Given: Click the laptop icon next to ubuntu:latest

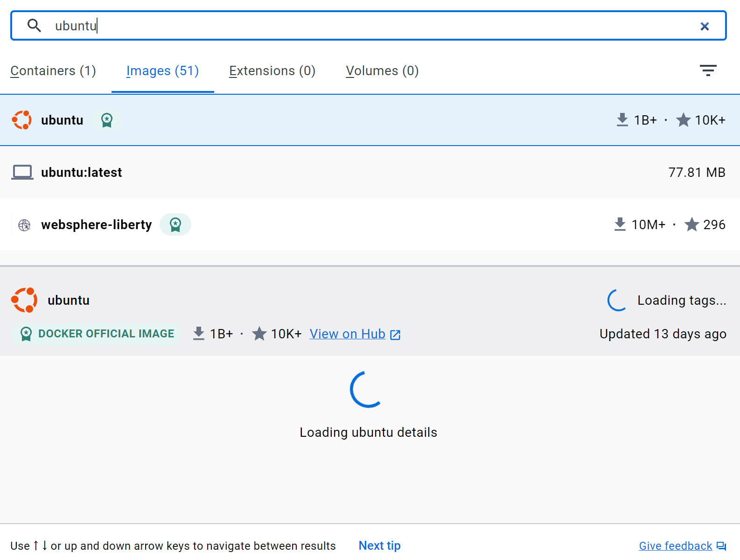Looking at the screenshot, I should click(x=22, y=172).
